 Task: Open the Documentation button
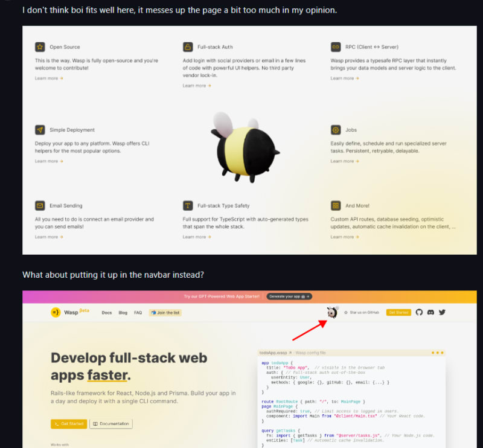tap(111, 424)
